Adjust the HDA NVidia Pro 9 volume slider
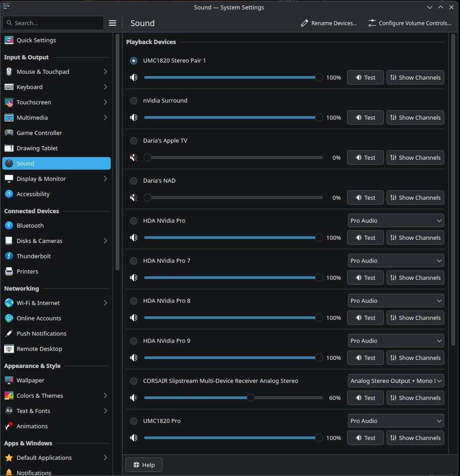Viewport: 460px width, 476px height. pyautogui.click(x=233, y=358)
